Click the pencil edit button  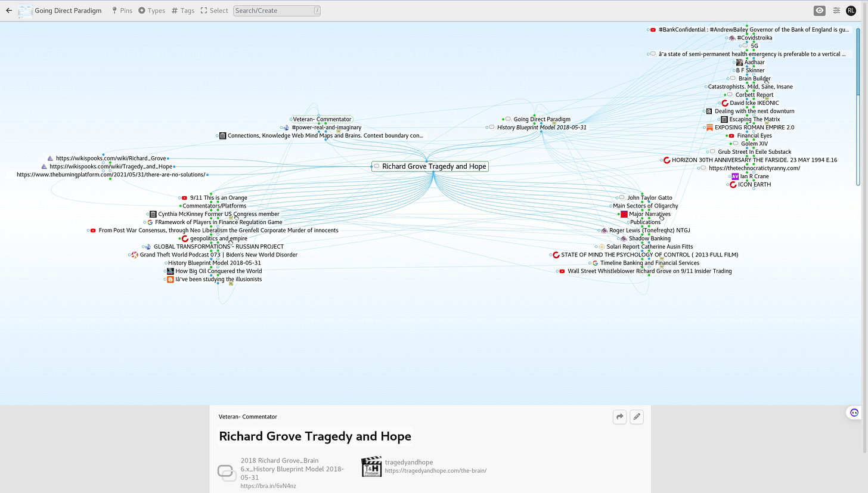click(637, 417)
